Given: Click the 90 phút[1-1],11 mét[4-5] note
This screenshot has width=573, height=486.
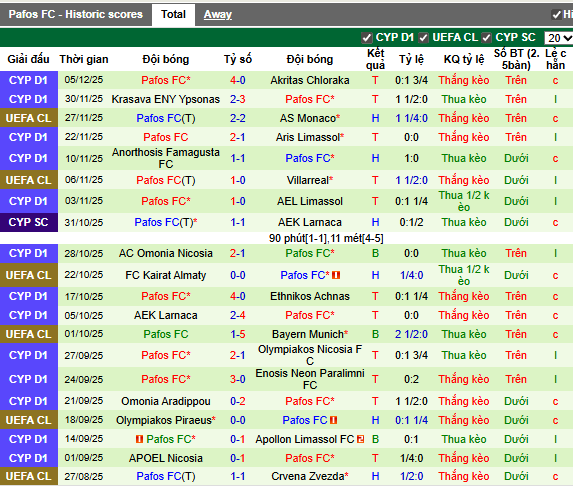Looking at the screenshot, I should 326,239.
